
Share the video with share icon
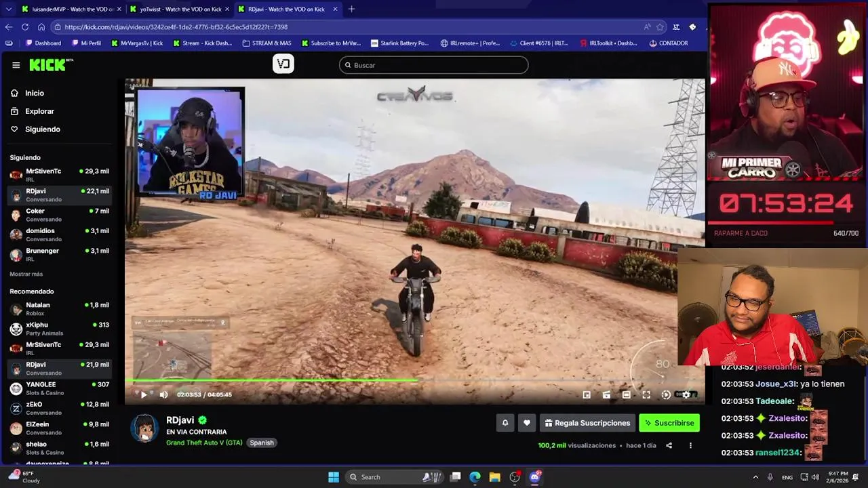tap(669, 445)
